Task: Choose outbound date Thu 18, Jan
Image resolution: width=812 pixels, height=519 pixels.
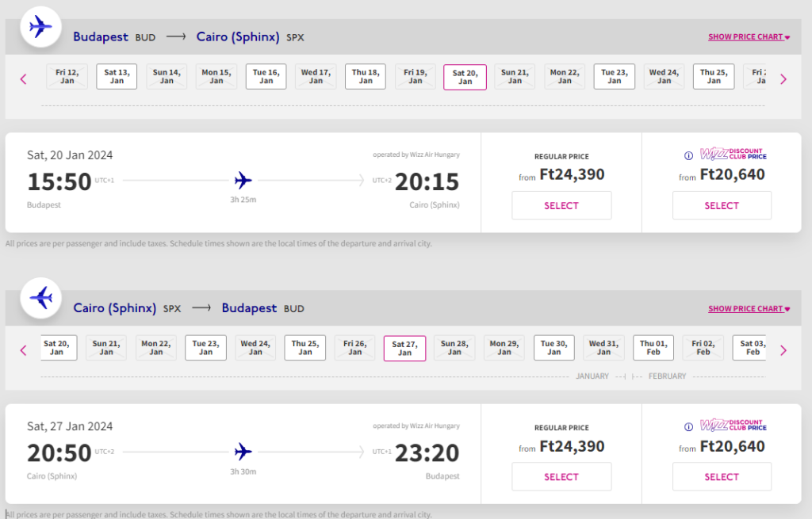Action: click(366, 76)
